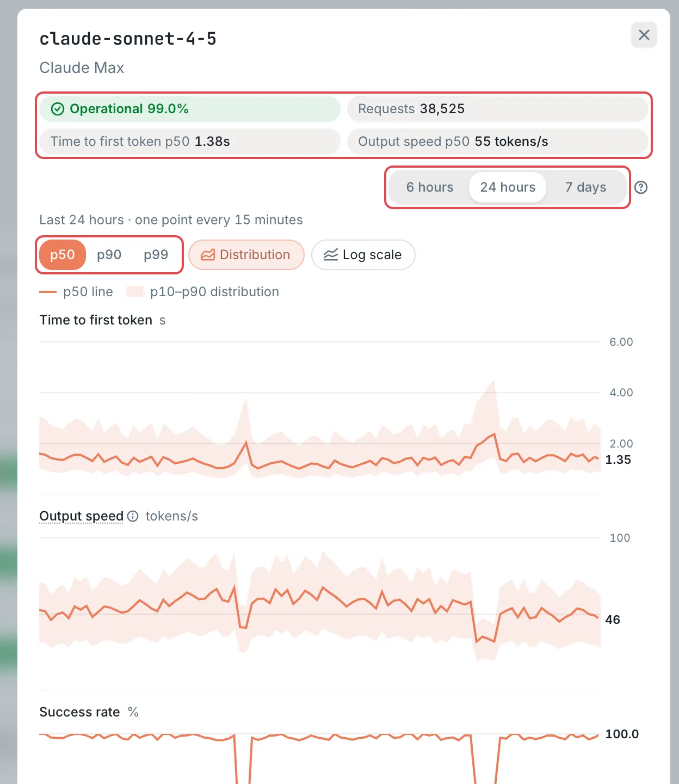This screenshot has width=679, height=784.
Task: Click the Time to first token heading
Action: tap(96, 320)
